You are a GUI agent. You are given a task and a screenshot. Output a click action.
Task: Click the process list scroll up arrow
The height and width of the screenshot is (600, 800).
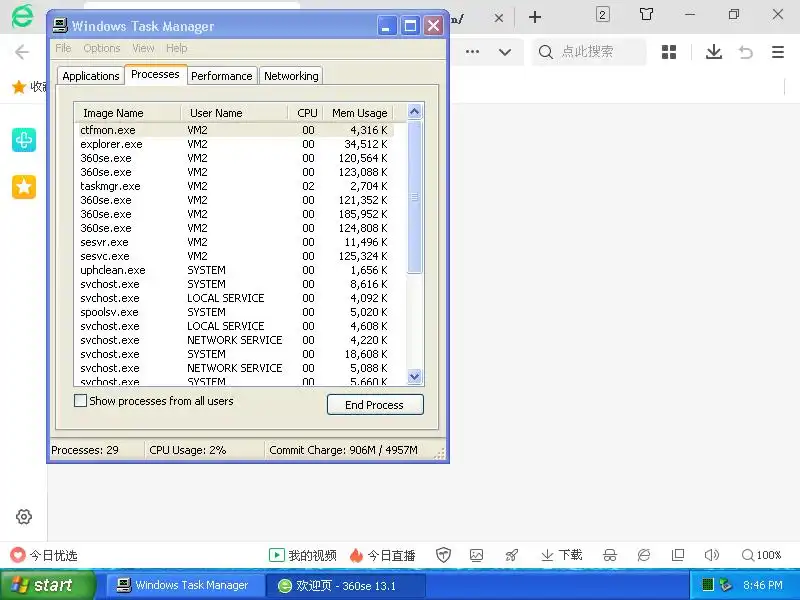pos(414,111)
